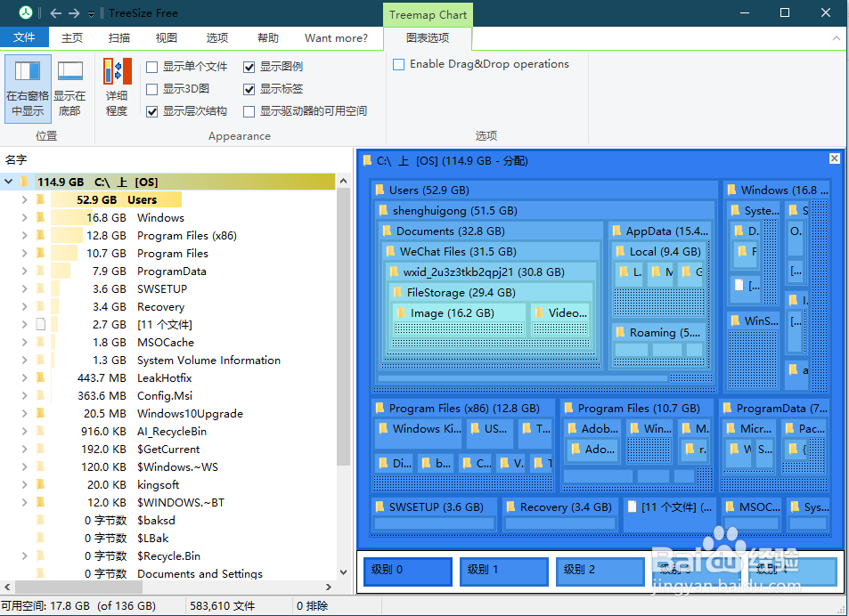Select the LeakHotfix row in tree list

(167, 378)
